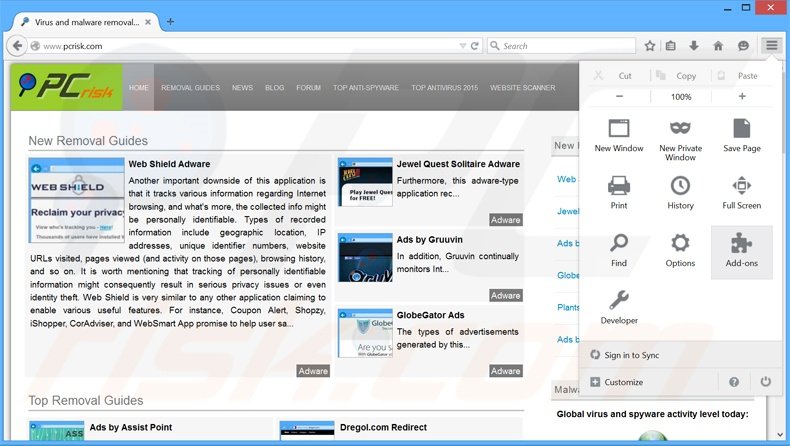
Task: Open the NEWS nav item
Action: (x=242, y=87)
